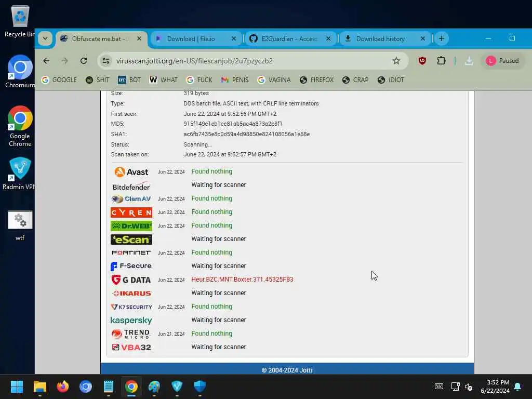Click the K7 Security scanner logo

click(131, 307)
